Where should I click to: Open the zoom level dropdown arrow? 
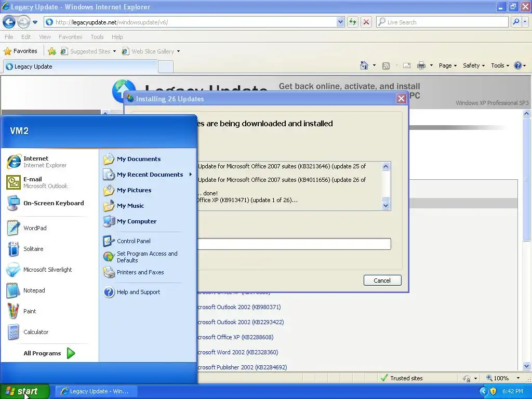pos(518,378)
